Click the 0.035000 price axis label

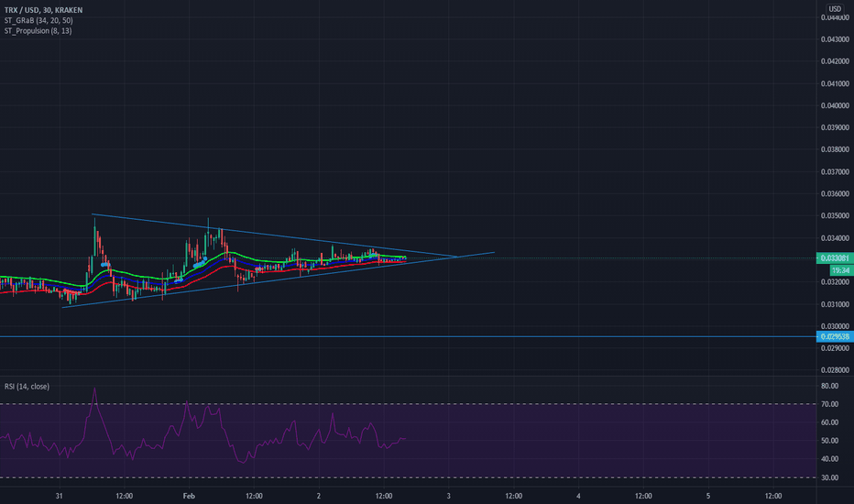point(835,215)
